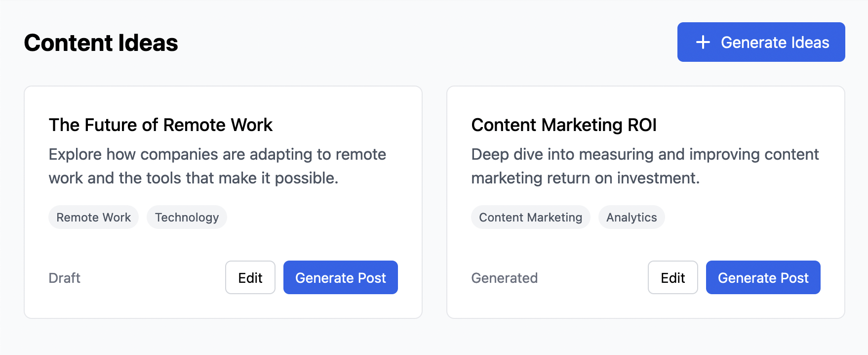Click the remote work idea description text
Viewport: 868px width, 355px height.
click(x=217, y=166)
